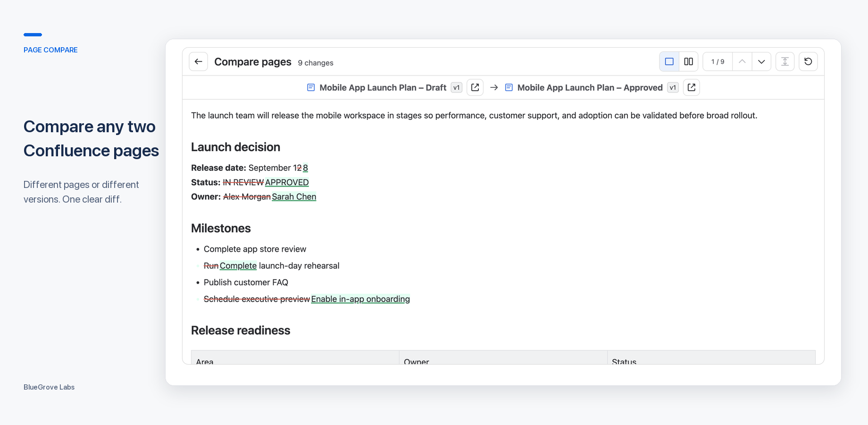Screen dimensions: 868x425
Task: Click the '9 changes' label
Action: pos(316,63)
